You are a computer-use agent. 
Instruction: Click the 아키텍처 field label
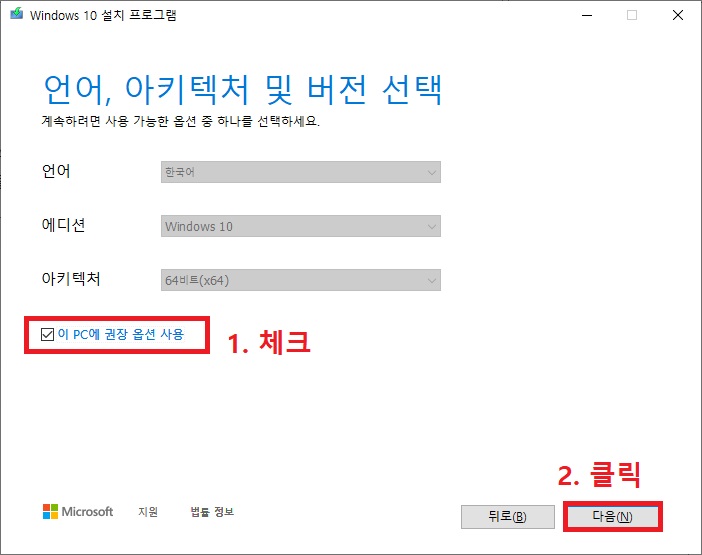pyautogui.click(x=71, y=279)
